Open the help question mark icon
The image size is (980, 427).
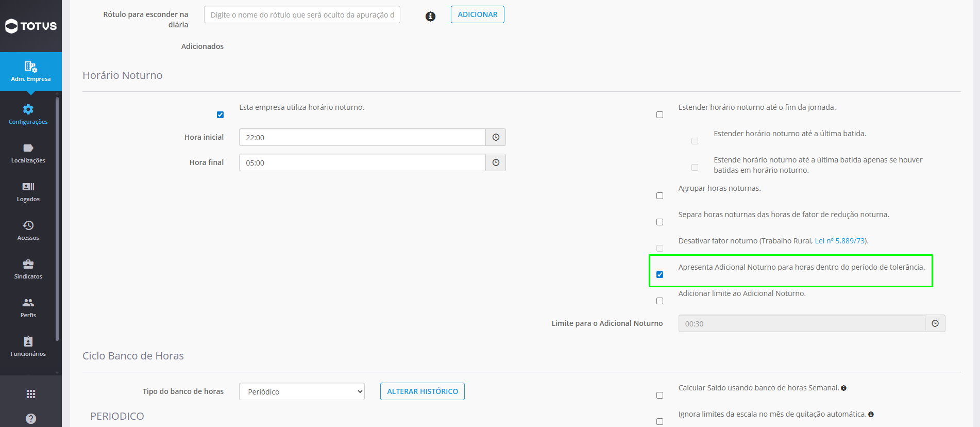(x=31, y=419)
